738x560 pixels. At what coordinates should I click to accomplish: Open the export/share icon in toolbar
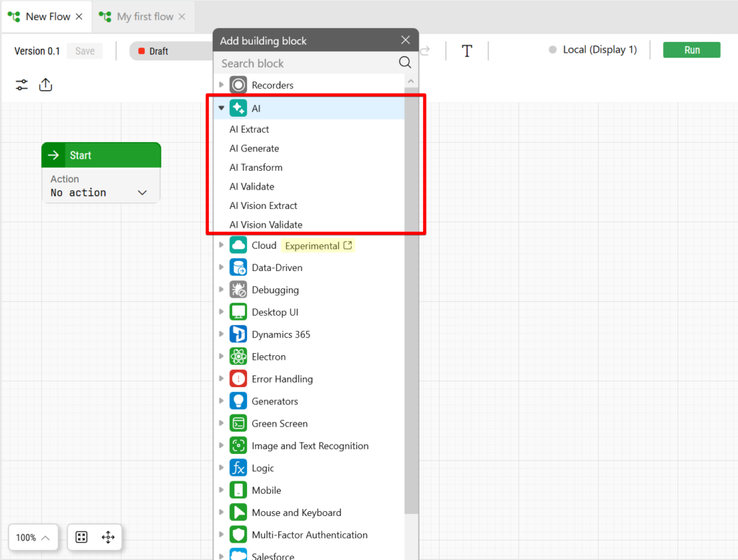45,85
